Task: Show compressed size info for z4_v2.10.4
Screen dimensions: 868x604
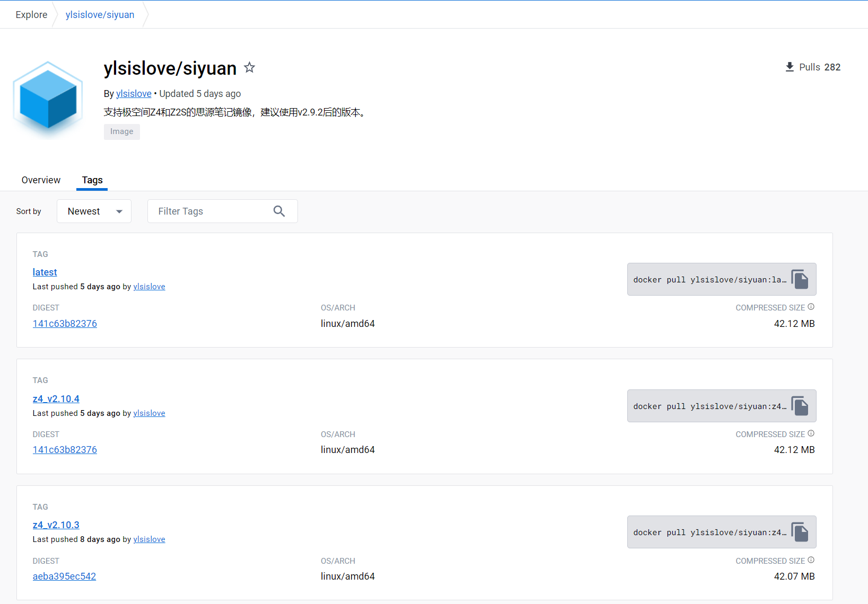Action: (811, 433)
